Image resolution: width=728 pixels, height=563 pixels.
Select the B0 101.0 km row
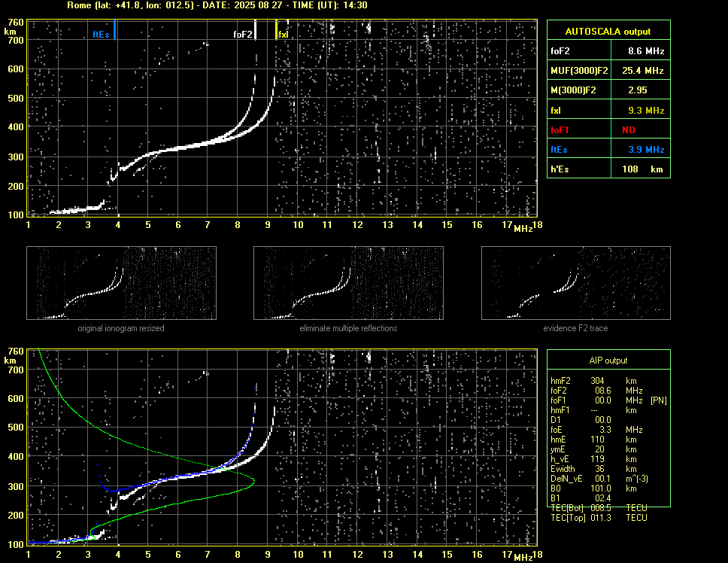[x=593, y=488]
